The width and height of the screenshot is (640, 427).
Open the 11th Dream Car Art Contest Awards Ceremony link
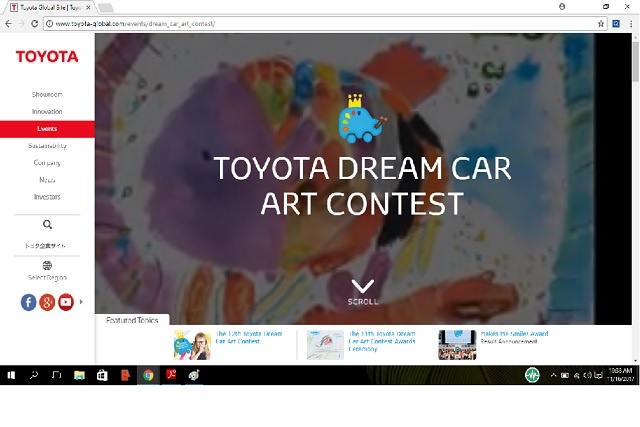(x=382, y=341)
